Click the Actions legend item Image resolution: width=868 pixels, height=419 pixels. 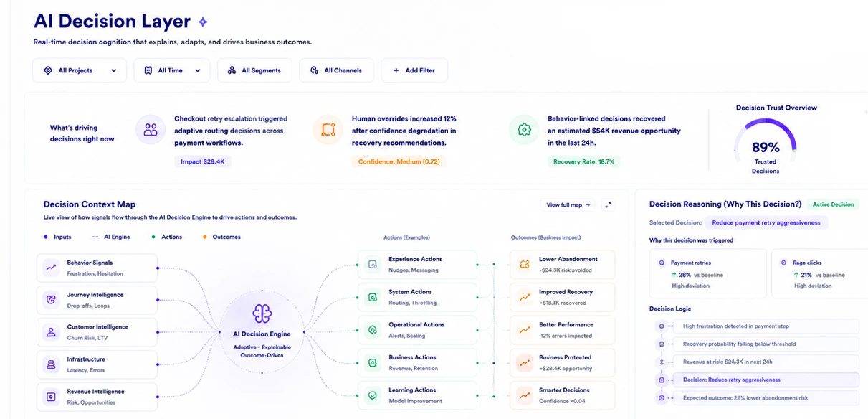coord(167,237)
